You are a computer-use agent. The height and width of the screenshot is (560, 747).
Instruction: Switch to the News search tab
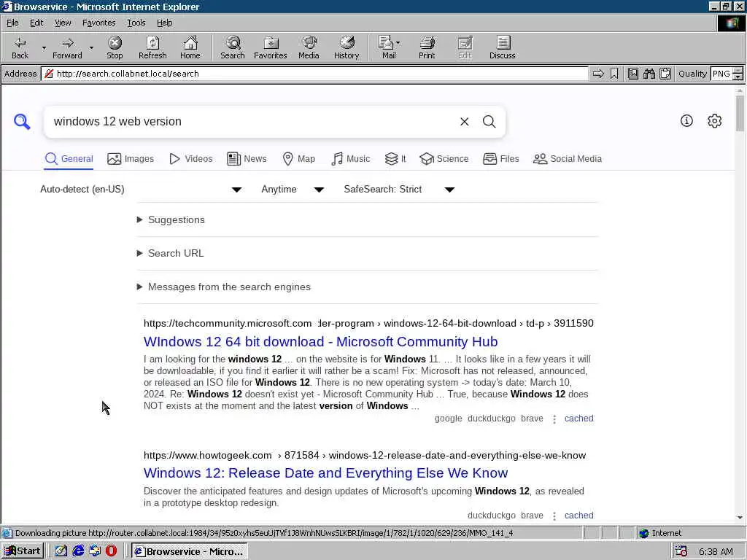click(247, 158)
